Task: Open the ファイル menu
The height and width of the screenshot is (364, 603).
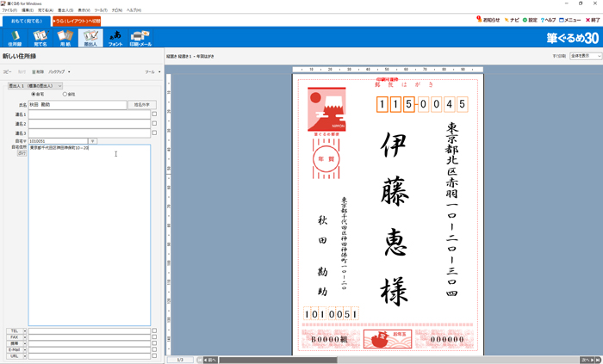Action: coord(9,9)
